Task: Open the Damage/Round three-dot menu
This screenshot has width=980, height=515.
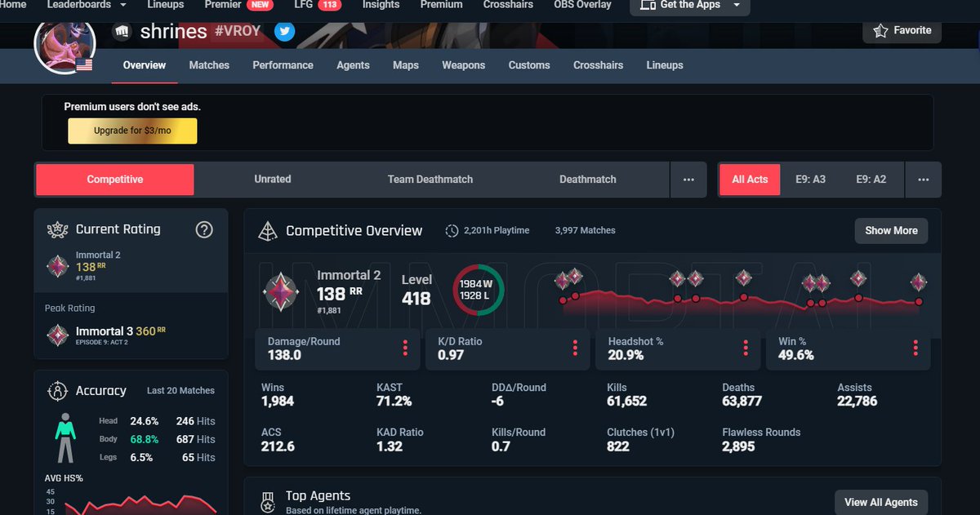Action: (x=405, y=349)
